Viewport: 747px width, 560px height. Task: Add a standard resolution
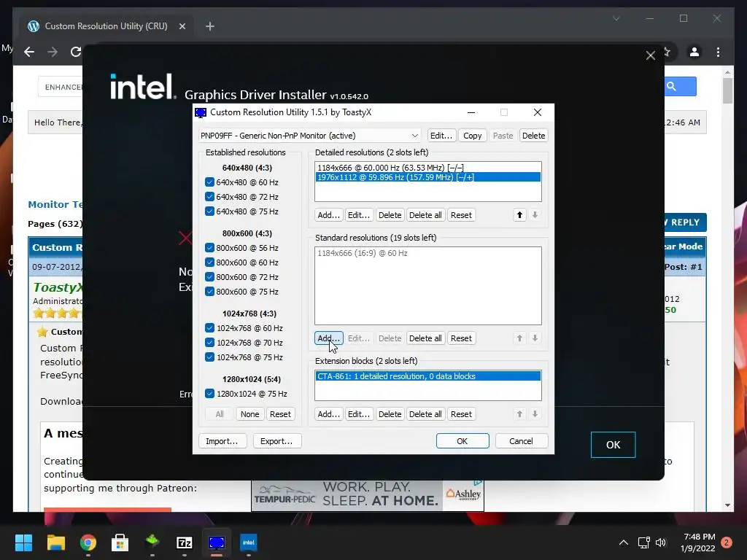click(329, 338)
